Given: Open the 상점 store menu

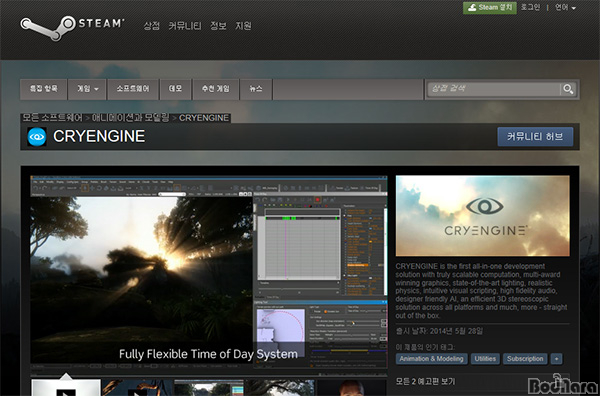Looking at the screenshot, I should pos(152,26).
